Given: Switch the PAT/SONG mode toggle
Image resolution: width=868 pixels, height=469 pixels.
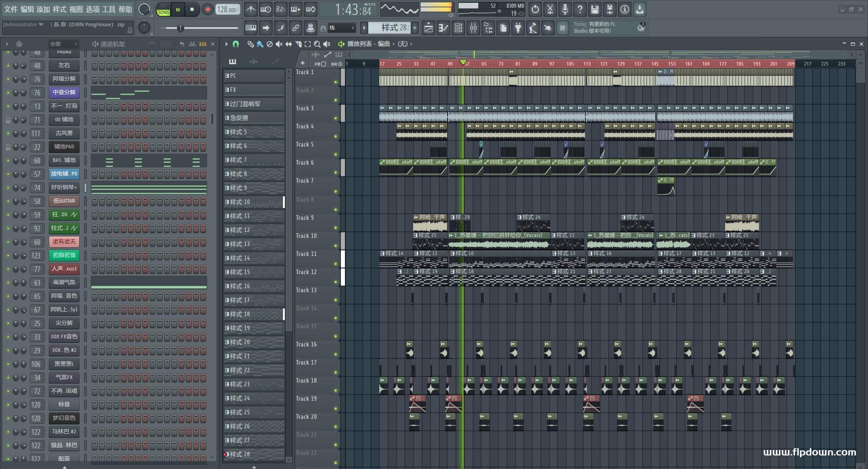Looking at the screenshot, I should (163, 9).
